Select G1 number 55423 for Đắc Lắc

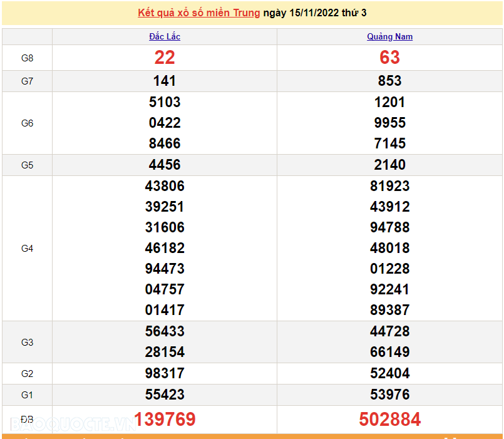point(165,395)
